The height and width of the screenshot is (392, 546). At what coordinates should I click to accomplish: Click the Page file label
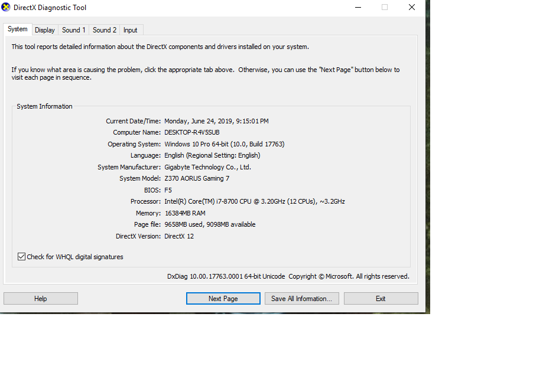(x=147, y=225)
